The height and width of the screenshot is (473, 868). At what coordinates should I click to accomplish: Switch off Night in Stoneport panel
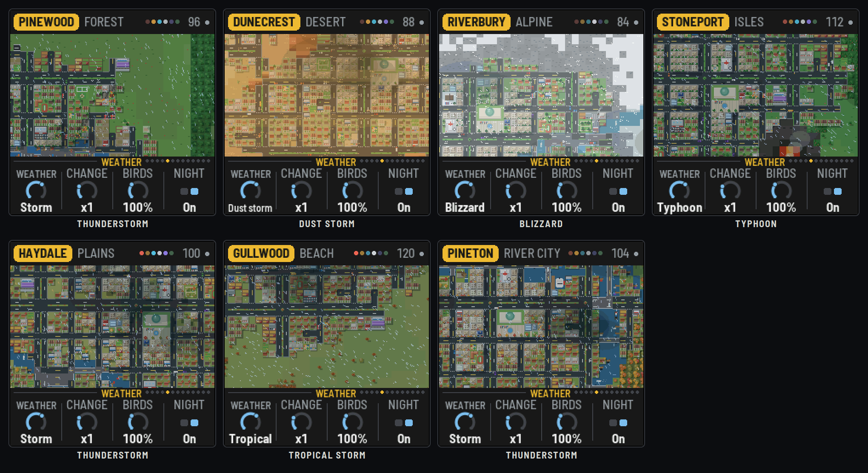(833, 191)
